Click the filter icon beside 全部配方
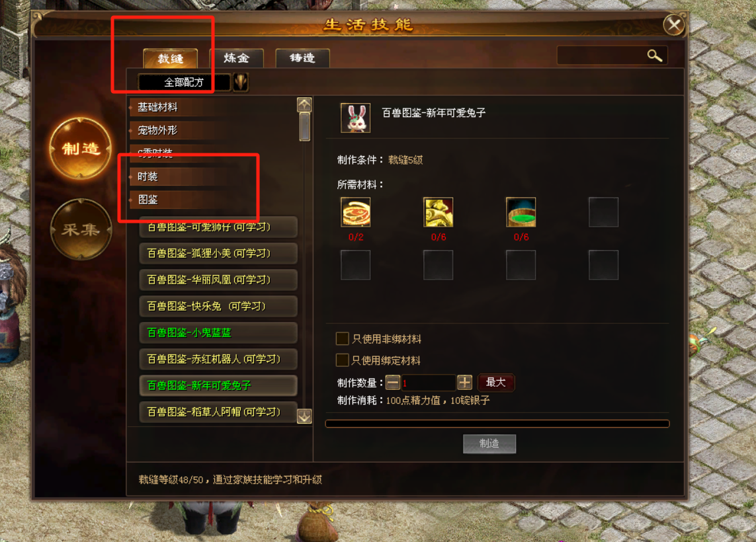This screenshot has width=756, height=542. (x=241, y=82)
